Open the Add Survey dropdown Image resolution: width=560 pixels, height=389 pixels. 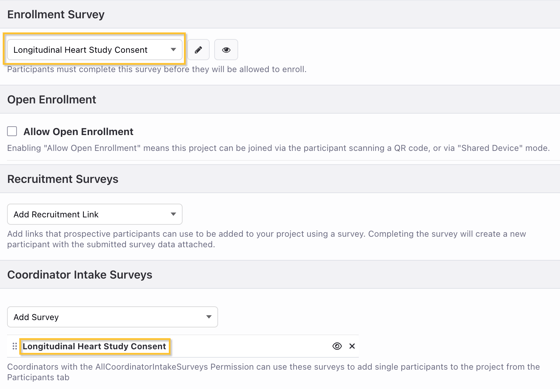point(112,317)
